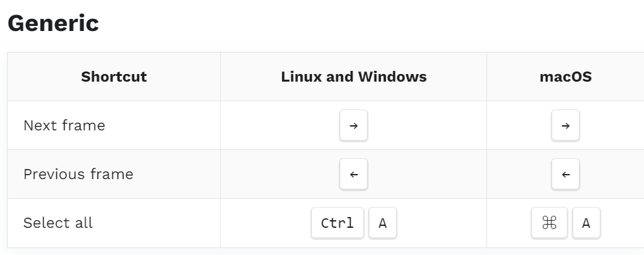Click the left arrow key under Linux and Windows

click(x=353, y=174)
